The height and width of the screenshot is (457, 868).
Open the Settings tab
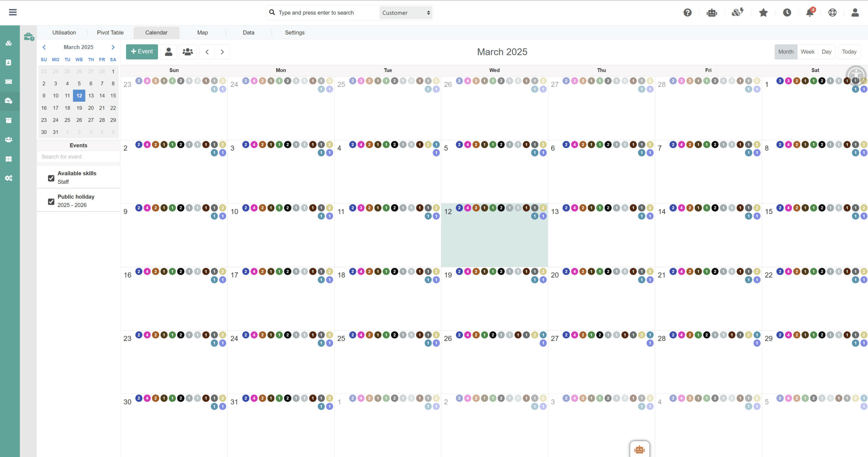(295, 33)
